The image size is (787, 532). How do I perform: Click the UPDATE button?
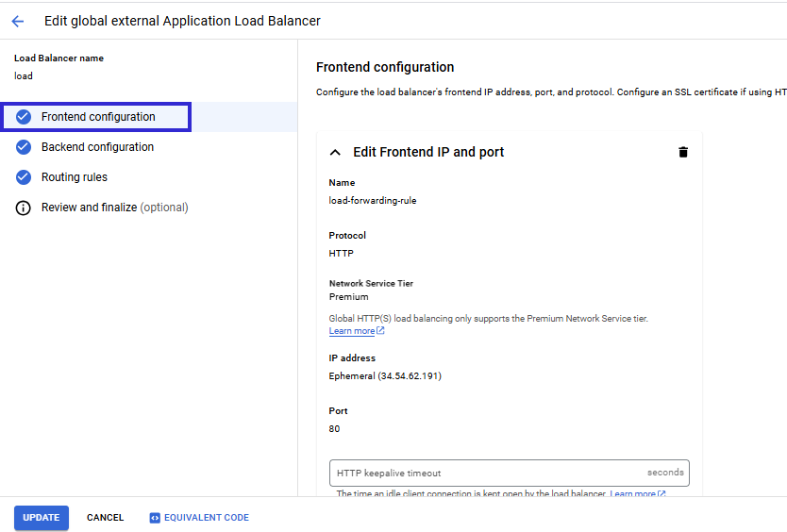[x=42, y=518]
